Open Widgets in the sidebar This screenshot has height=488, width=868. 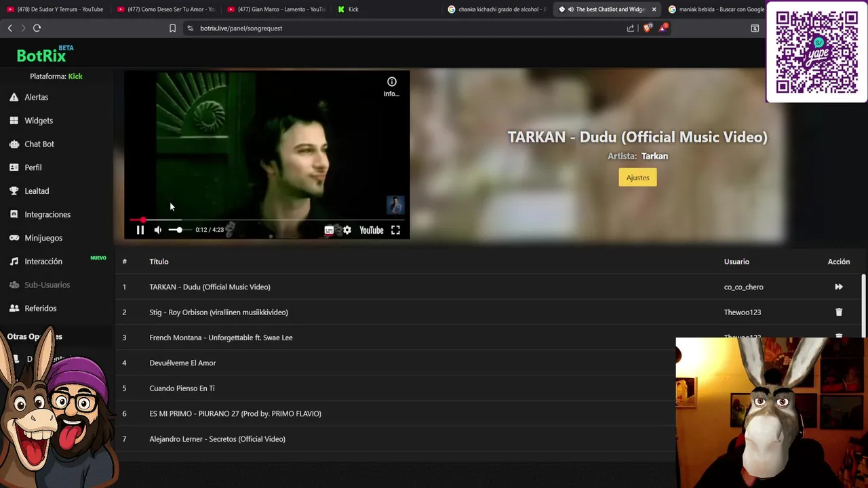(39, 121)
